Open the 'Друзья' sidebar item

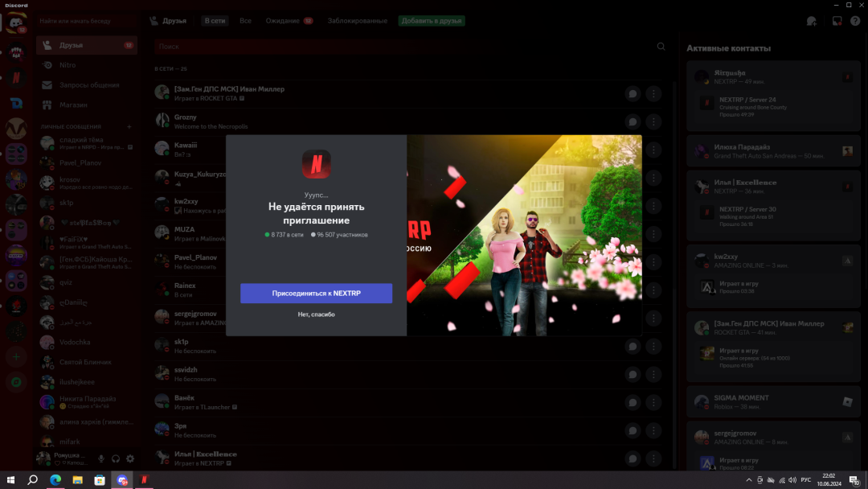[86, 45]
